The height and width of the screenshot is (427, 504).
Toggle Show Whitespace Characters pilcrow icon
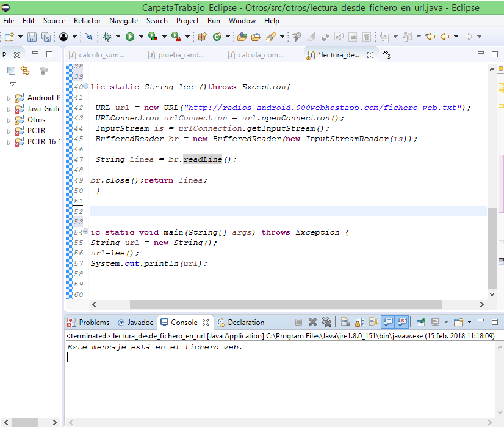point(367,37)
